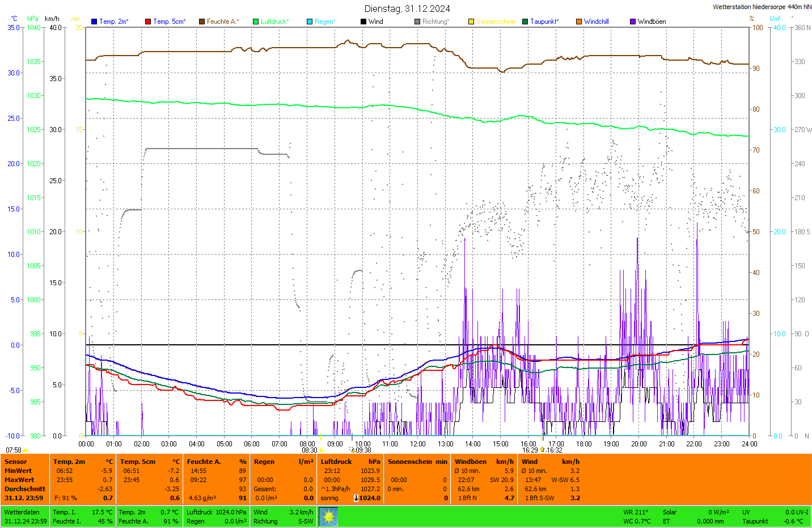This screenshot has width=812, height=528.
Task: Select the Sonnenschein legend label
Action: click(x=495, y=22)
